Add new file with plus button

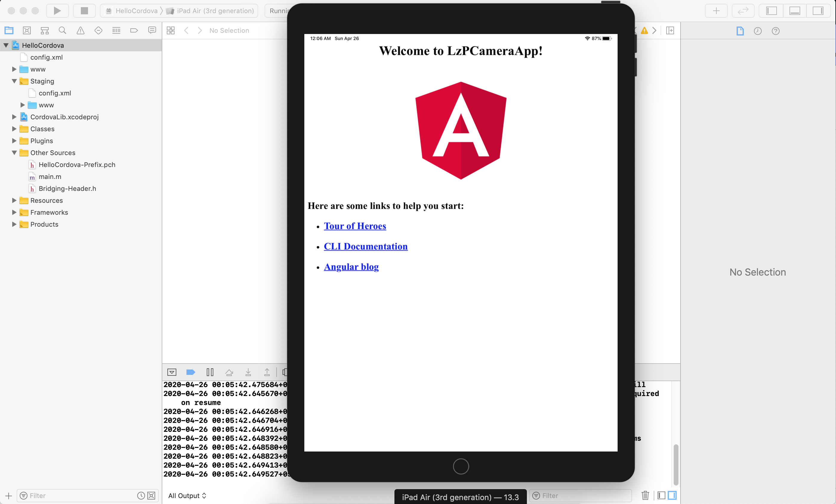coord(8,496)
